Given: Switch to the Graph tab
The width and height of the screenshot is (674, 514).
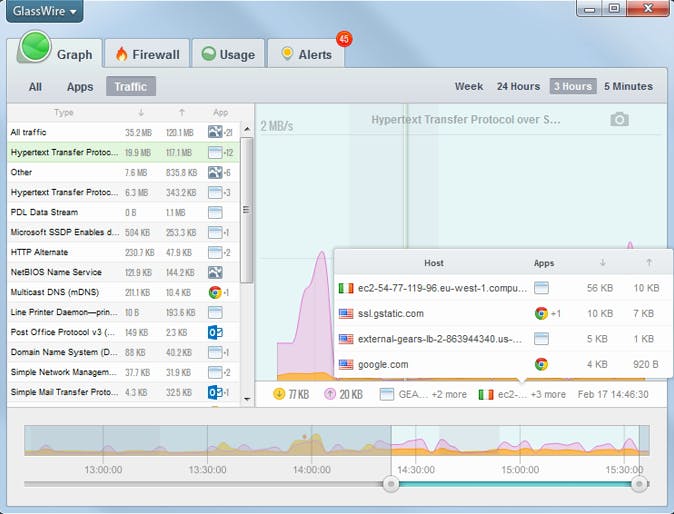Looking at the screenshot, I should [x=56, y=52].
